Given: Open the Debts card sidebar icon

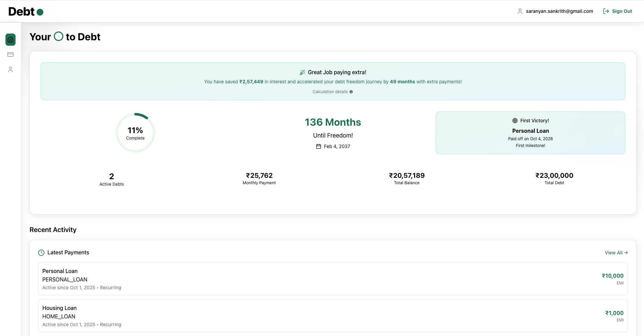Looking at the screenshot, I should pyautogui.click(x=10, y=55).
